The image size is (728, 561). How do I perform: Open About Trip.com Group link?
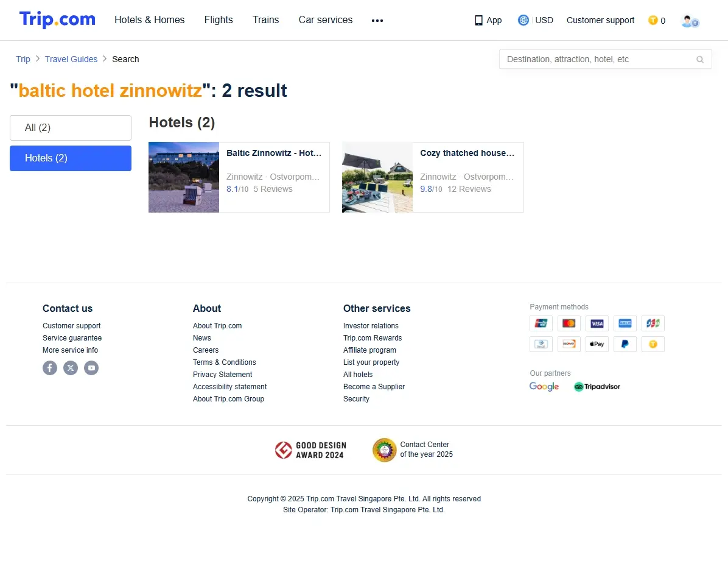point(228,399)
